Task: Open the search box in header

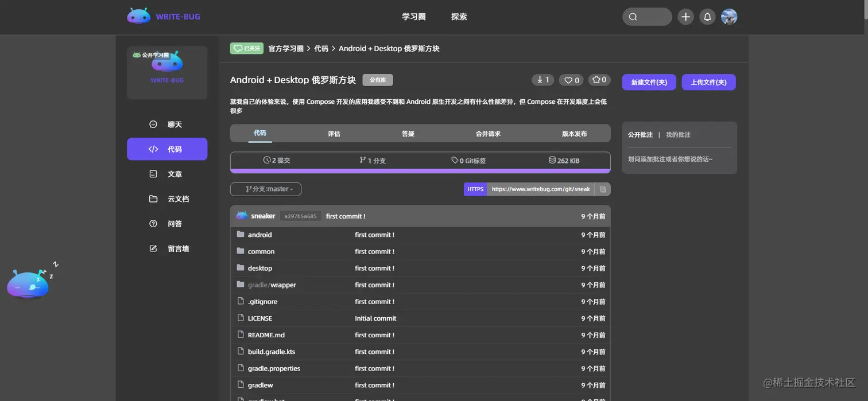Action: (x=647, y=17)
